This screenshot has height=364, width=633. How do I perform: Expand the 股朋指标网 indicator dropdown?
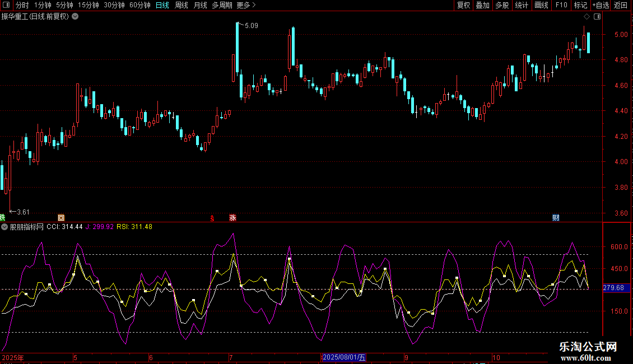tap(4, 227)
